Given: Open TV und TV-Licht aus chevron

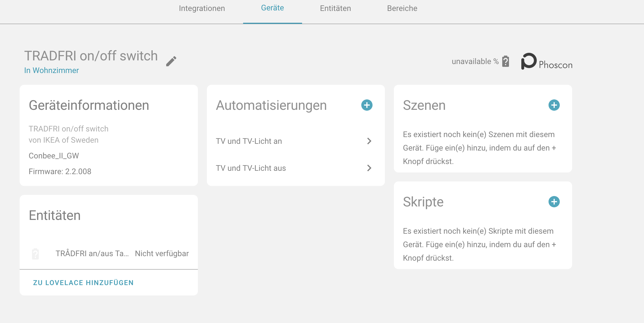Looking at the screenshot, I should 369,168.
